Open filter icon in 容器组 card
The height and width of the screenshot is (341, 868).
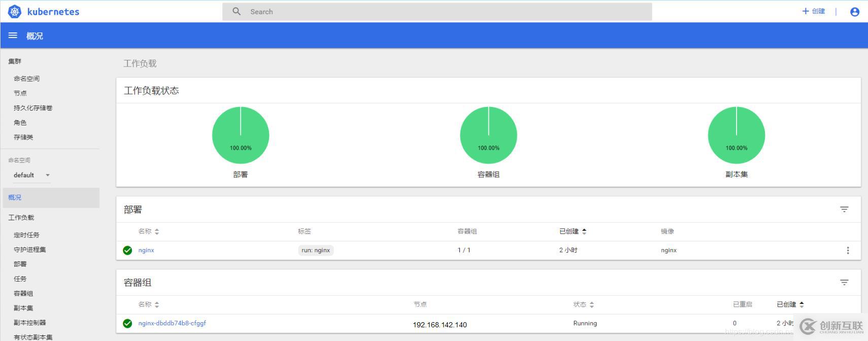(844, 282)
